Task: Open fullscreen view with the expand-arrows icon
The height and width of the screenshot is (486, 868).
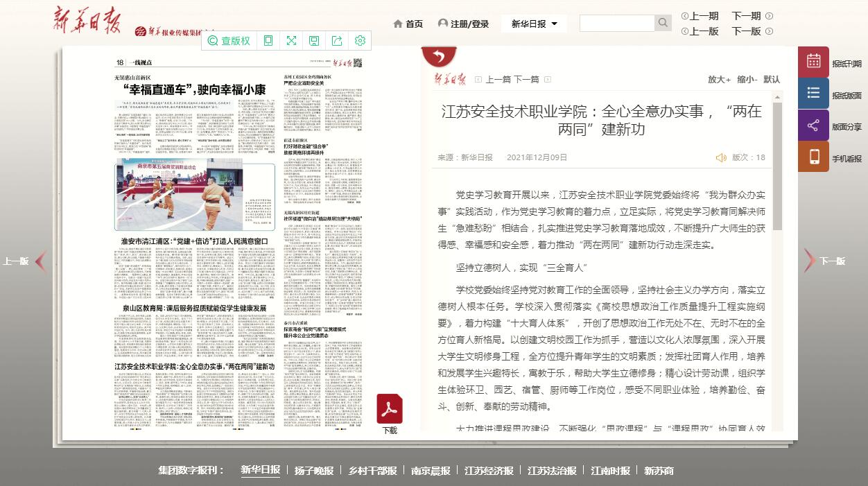Action: pyautogui.click(x=292, y=41)
